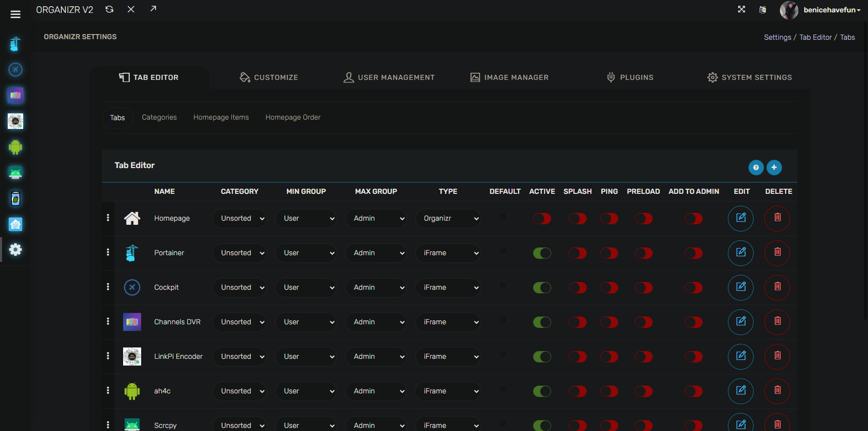
Task: Click the reload tab icon beside Organizr V2
Action: point(109,9)
